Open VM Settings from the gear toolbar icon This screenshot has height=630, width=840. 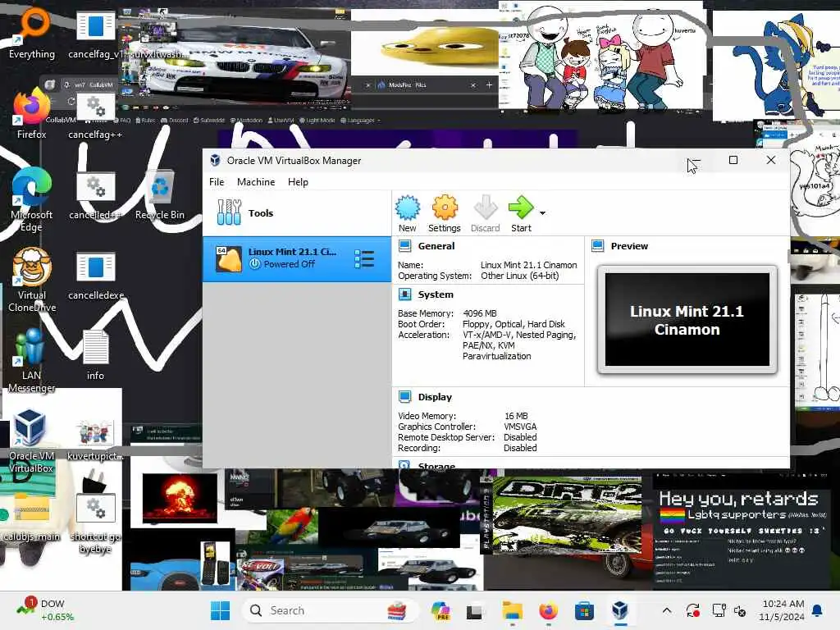click(x=444, y=214)
